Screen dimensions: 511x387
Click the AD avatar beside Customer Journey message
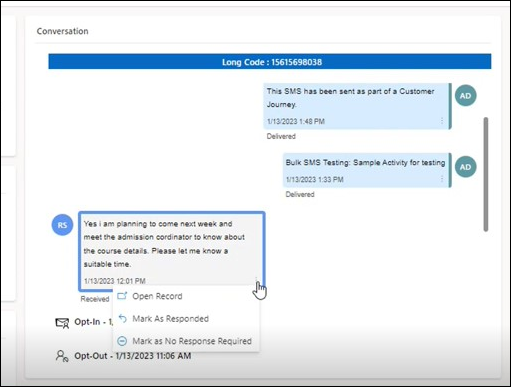click(465, 96)
